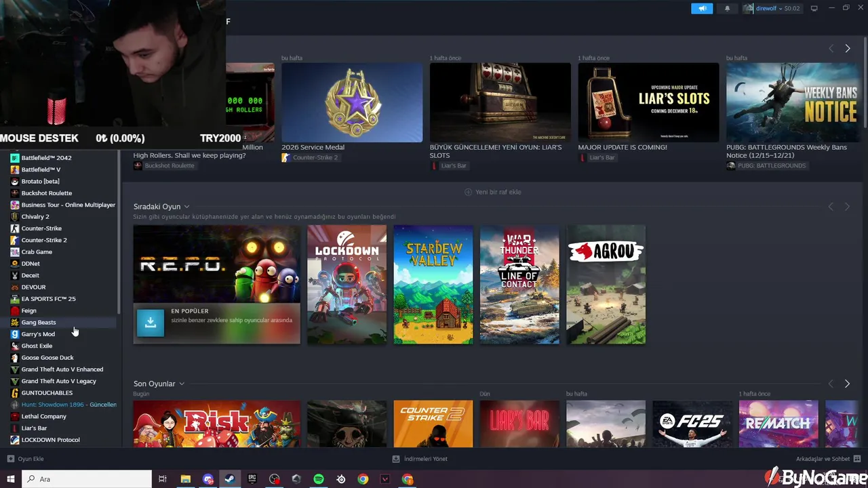Select Gang Beasts in library list
868x488 pixels.
click(39, 322)
